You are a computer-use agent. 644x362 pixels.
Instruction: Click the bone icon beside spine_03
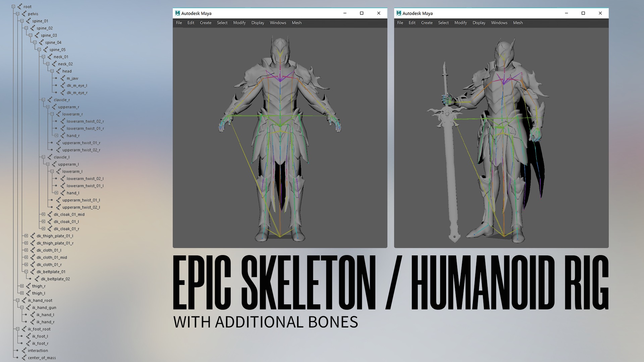37,35
